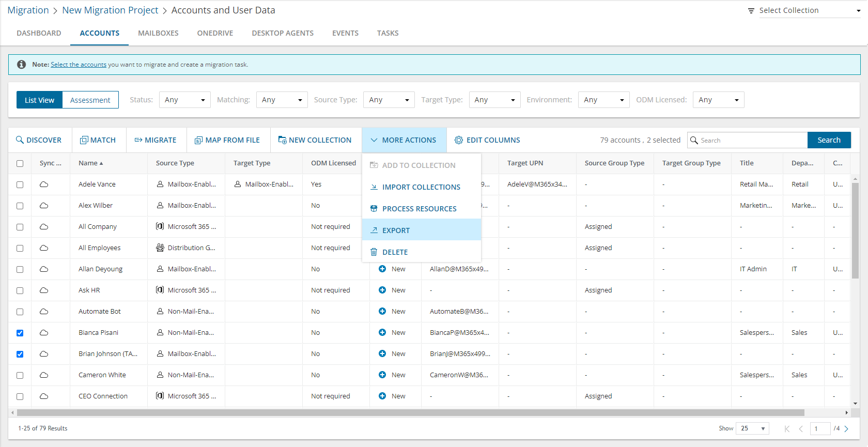868x447 pixels.
Task: Click the Map From File icon
Action: tap(198, 140)
